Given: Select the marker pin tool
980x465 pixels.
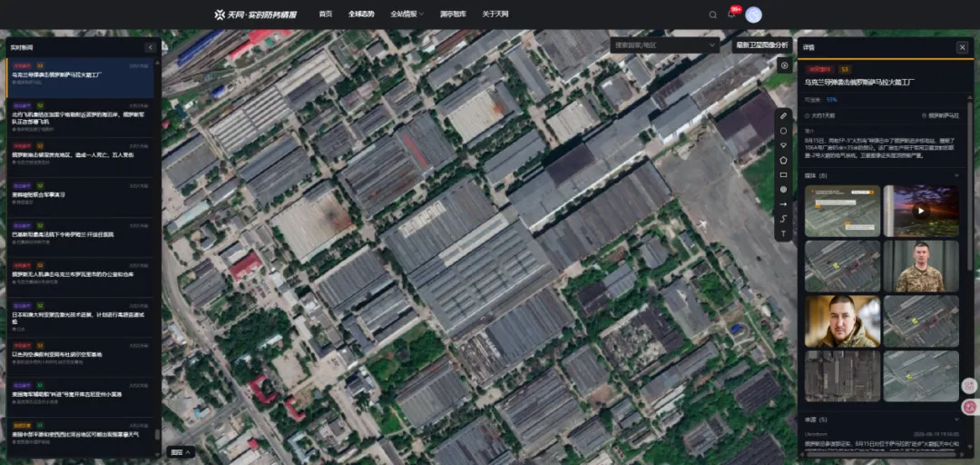Looking at the screenshot, I should point(784,145).
